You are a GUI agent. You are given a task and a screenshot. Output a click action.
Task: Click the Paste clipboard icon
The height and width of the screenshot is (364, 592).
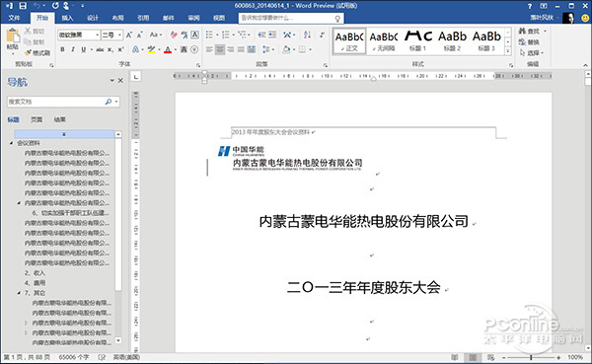click(x=13, y=36)
